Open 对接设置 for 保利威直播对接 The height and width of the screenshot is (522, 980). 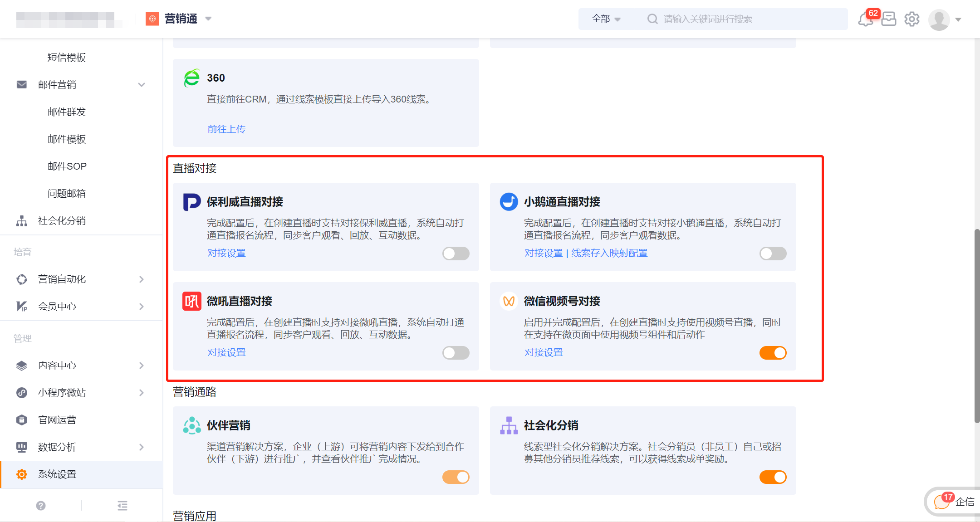[x=226, y=253]
